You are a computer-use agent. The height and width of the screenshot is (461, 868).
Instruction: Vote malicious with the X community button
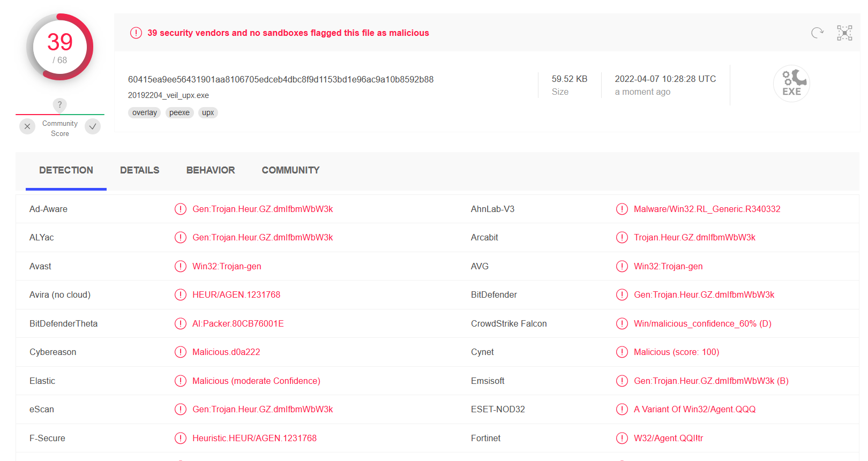point(27,126)
